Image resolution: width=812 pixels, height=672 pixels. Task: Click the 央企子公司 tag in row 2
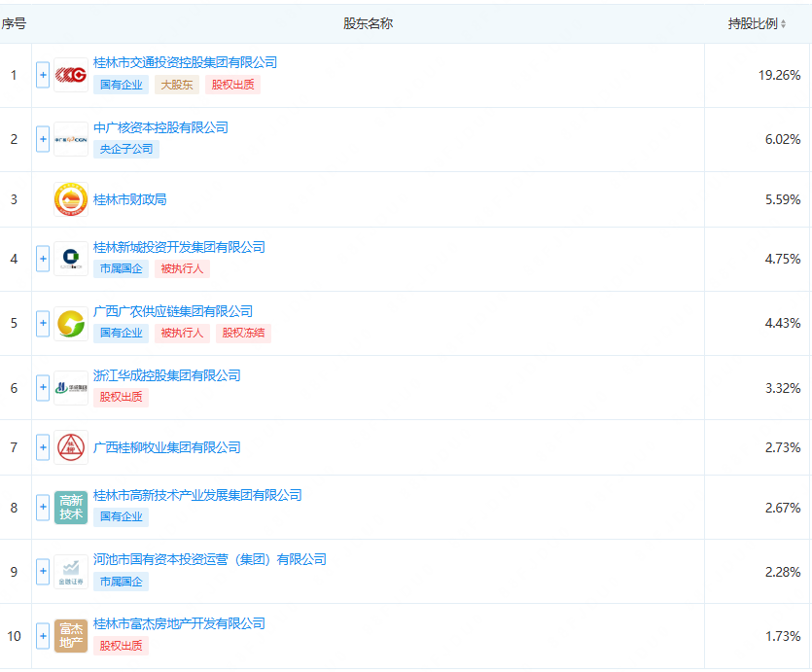(x=126, y=149)
